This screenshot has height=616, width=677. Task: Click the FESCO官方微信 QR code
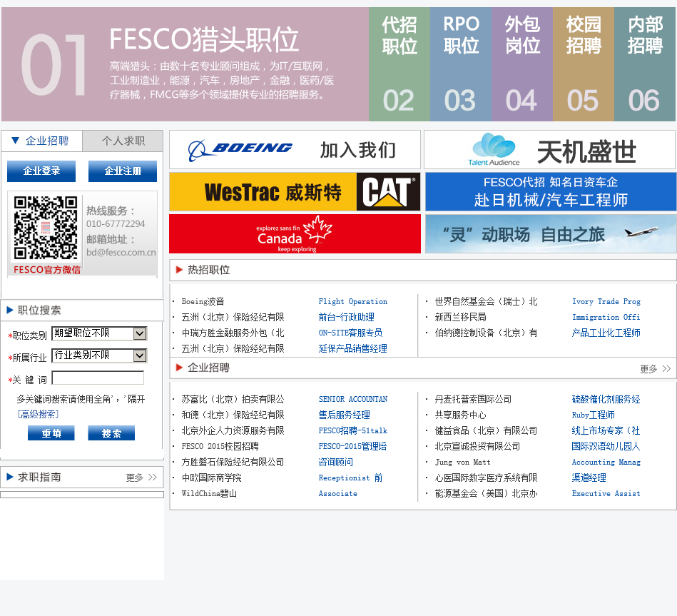[46, 228]
